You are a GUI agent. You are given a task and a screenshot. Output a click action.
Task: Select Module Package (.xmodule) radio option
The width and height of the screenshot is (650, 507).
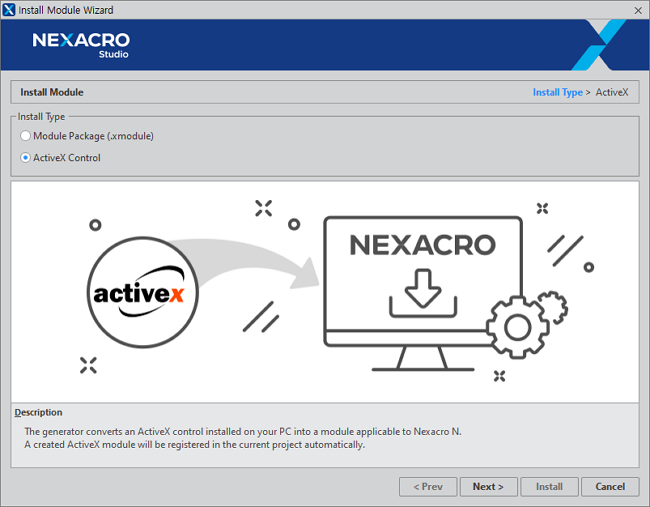click(x=26, y=136)
